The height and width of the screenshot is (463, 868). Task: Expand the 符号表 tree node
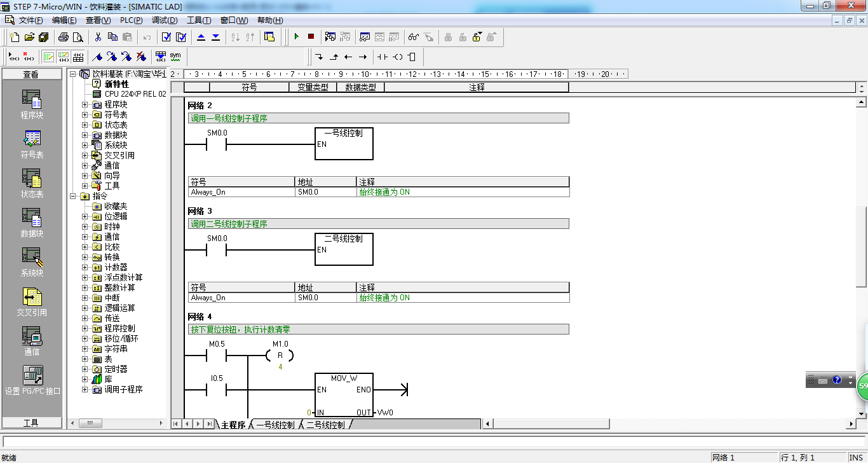pyautogui.click(x=85, y=114)
